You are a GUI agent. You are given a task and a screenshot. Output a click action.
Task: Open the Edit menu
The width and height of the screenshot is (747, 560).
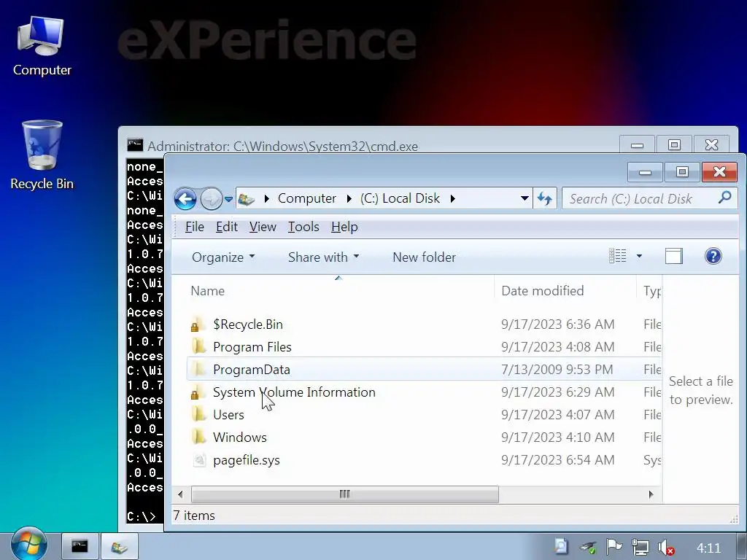227,227
